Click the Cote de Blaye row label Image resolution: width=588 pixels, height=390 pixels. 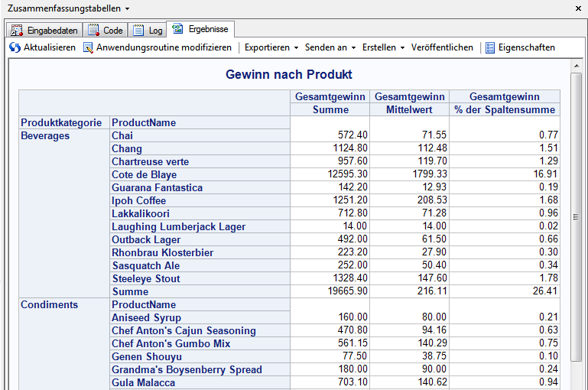[x=144, y=175]
